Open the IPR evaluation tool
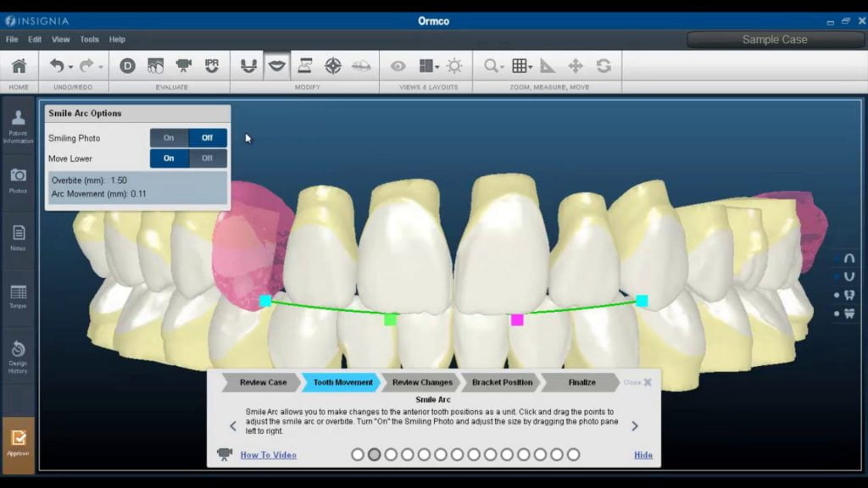This screenshot has height=488, width=868. (x=211, y=66)
